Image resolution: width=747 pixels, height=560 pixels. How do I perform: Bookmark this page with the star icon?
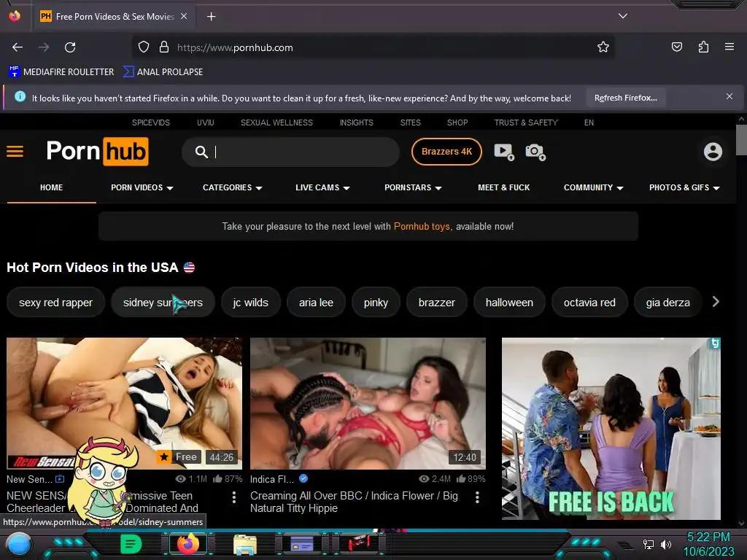pos(603,47)
